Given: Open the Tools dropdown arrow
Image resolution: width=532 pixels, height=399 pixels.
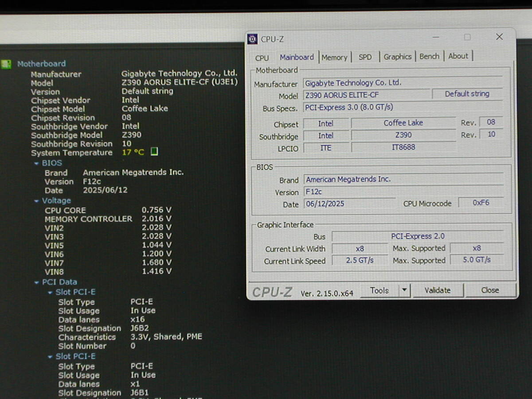Looking at the screenshot, I should pyautogui.click(x=404, y=290).
